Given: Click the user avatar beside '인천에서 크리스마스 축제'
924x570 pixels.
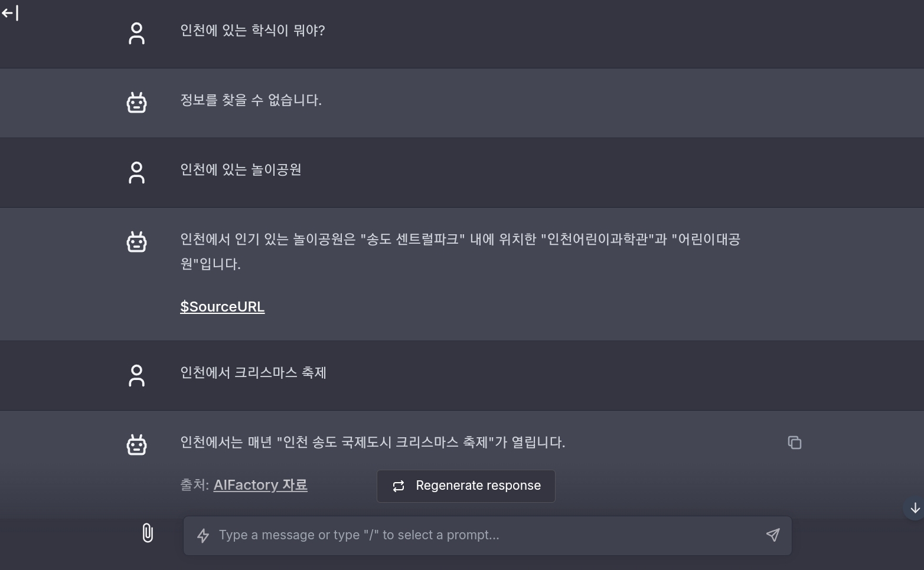Looking at the screenshot, I should [x=136, y=375].
